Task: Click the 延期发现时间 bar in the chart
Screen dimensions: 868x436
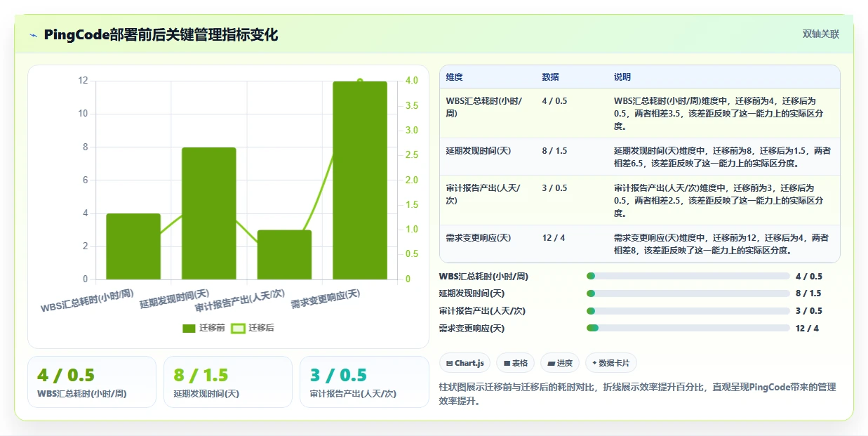Action: [x=209, y=213]
